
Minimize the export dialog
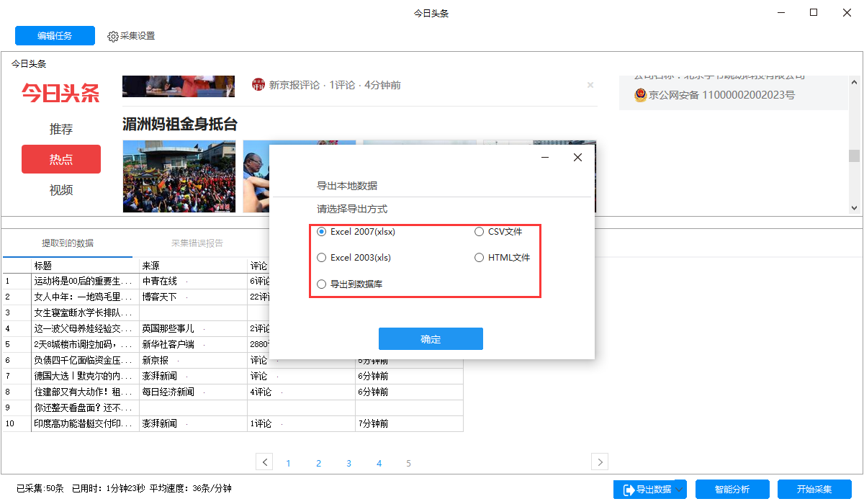545,158
